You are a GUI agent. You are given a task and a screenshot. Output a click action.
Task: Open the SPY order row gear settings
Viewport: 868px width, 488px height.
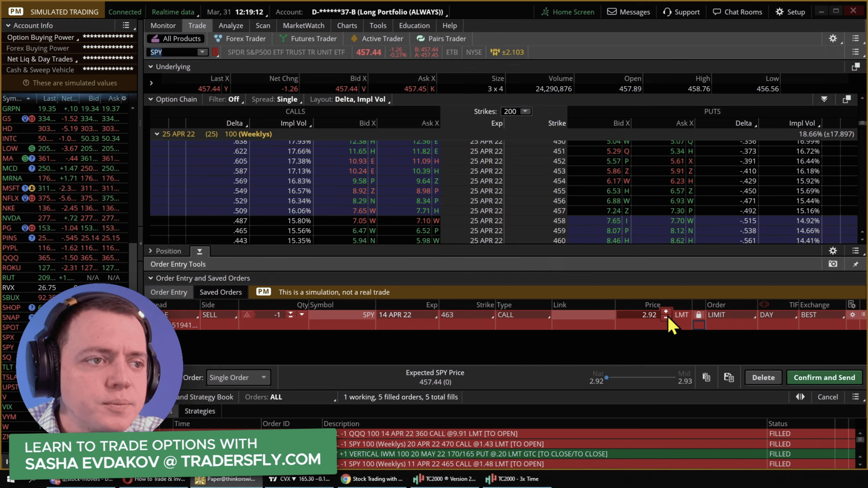853,315
